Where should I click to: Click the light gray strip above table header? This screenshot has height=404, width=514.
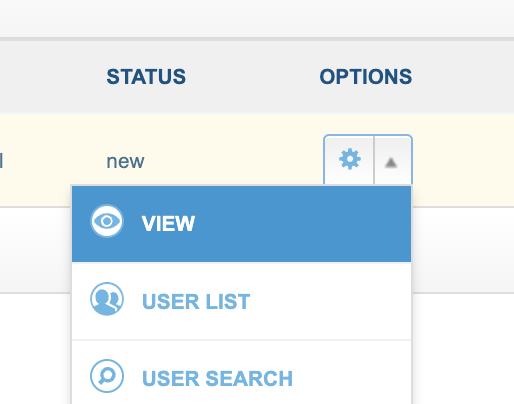click(x=257, y=18)
